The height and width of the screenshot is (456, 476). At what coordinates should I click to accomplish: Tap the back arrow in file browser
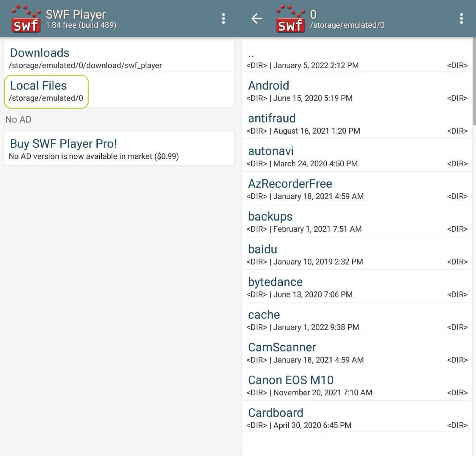point(256,18)
